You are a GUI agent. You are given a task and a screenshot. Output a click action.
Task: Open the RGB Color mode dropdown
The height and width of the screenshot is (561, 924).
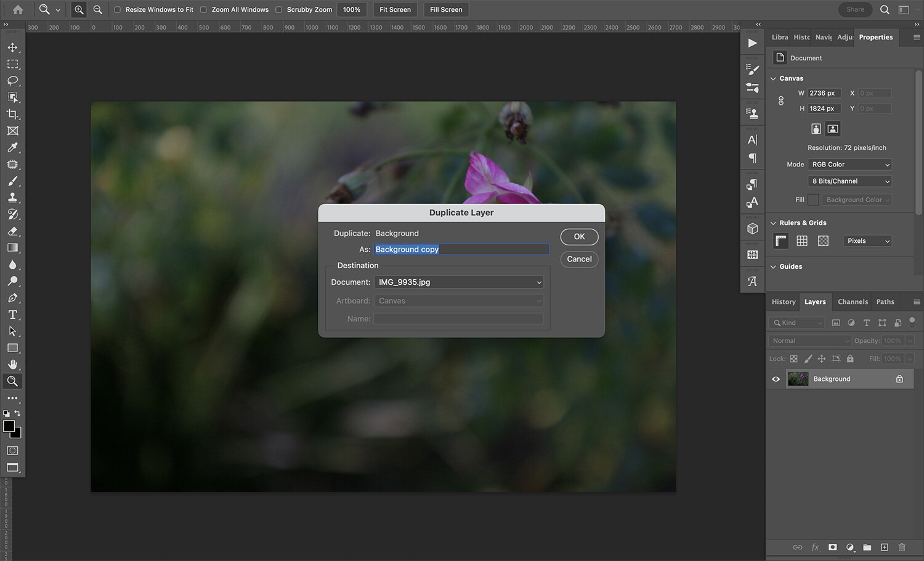pos(849,164)
